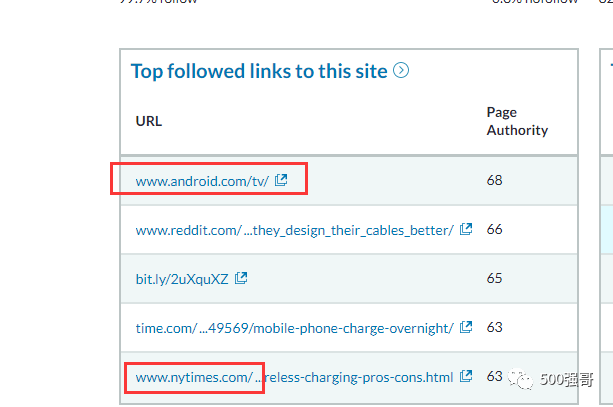Image resolution: width=613 pixels, height=407 pixels.
Task: Select Page Authority value 66
Action: tap(494, 229)
